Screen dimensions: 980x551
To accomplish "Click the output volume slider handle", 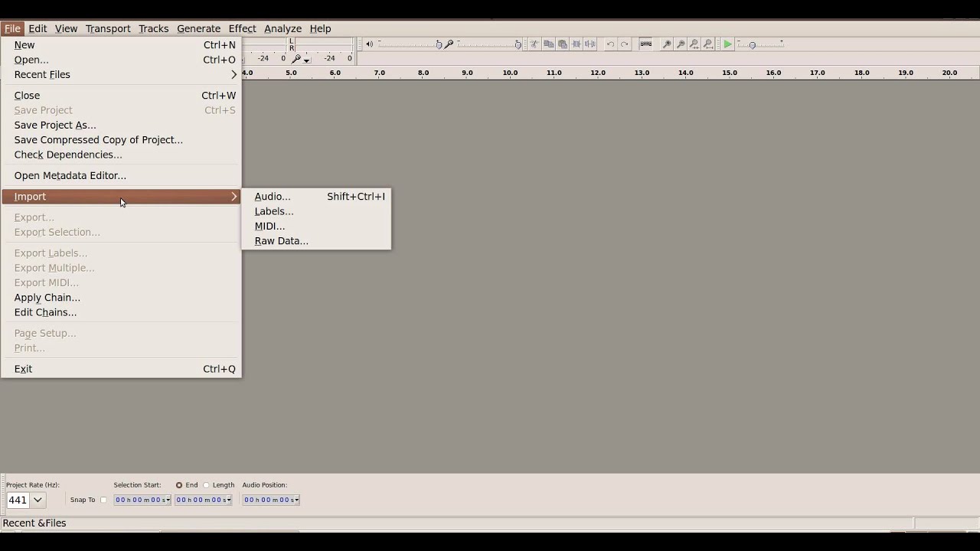I will 439,44.
